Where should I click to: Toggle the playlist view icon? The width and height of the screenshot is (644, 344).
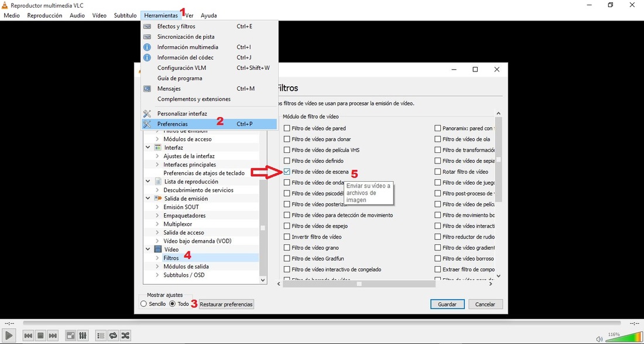(x=101, y=335)
